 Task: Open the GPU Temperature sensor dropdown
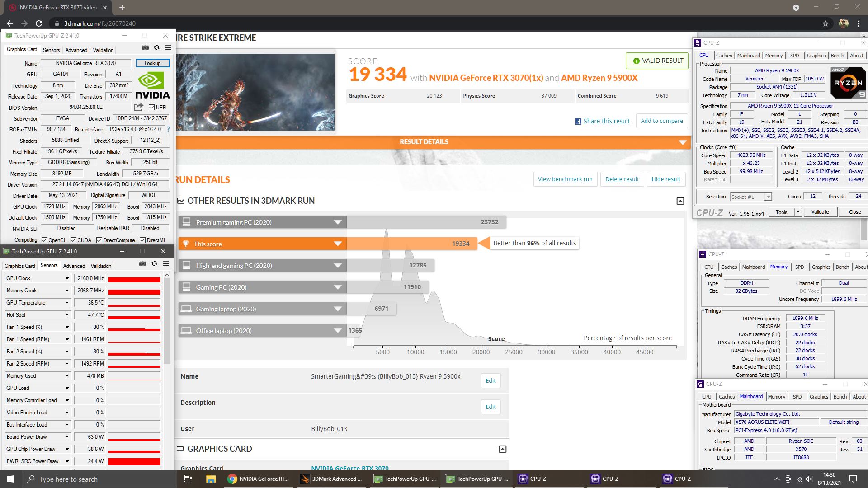[67, 303]
